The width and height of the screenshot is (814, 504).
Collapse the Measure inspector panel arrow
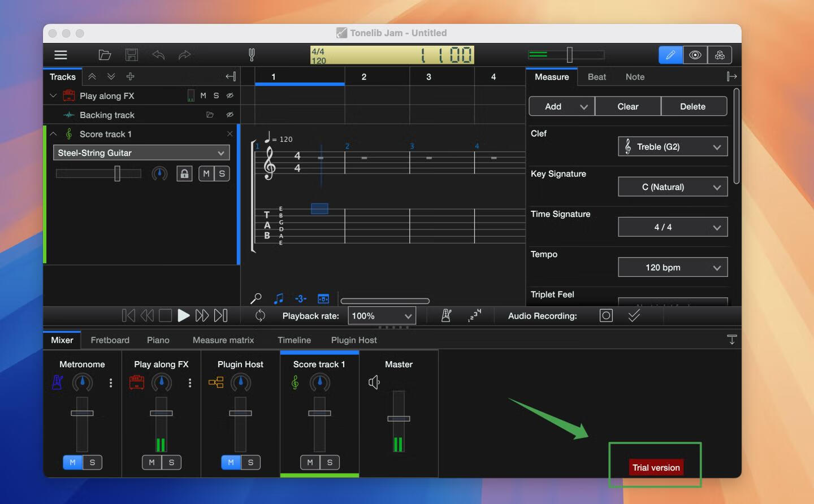(732, 77)
